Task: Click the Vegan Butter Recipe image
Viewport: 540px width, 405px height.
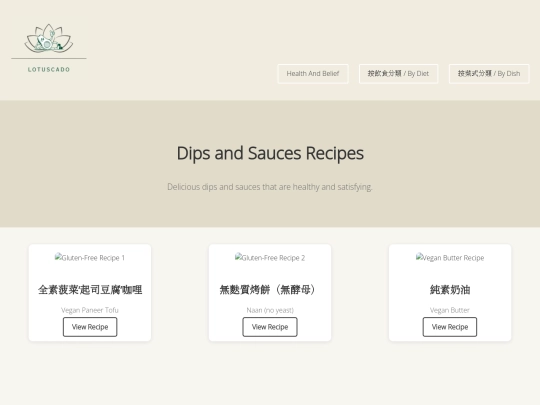Action: [450, 258]
